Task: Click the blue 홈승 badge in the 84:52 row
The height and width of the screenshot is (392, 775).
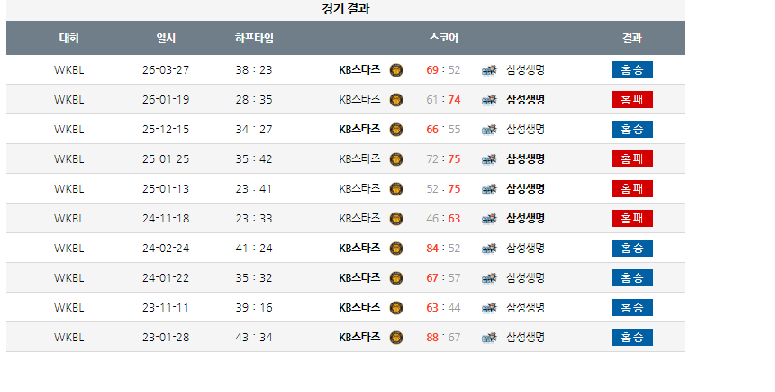Action: (x=632, y=248)
